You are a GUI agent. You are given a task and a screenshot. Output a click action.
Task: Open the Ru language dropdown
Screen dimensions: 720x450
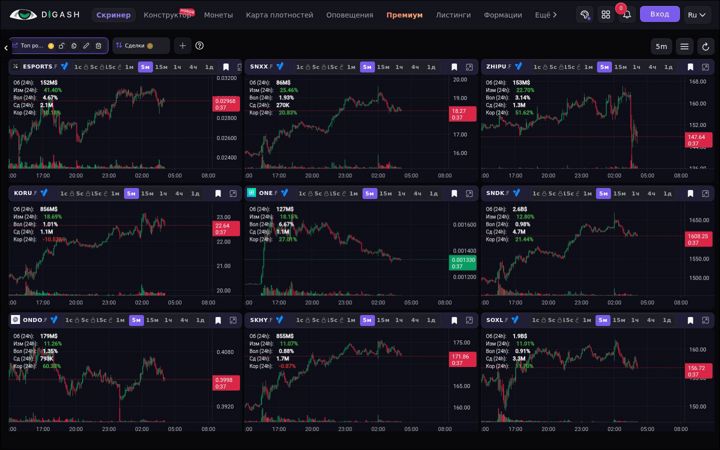click(x=697, y=15)
